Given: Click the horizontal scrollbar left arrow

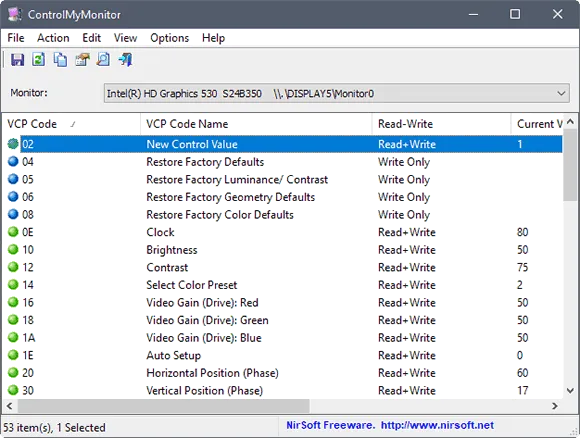Looking at the screenshot, I should [x=10, y=406].
